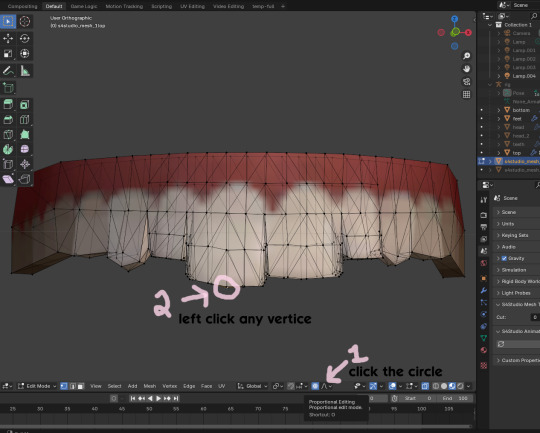This screenshot has height=433, width=540.
Task: Select the Bevel tool
Action: [8, 120]
